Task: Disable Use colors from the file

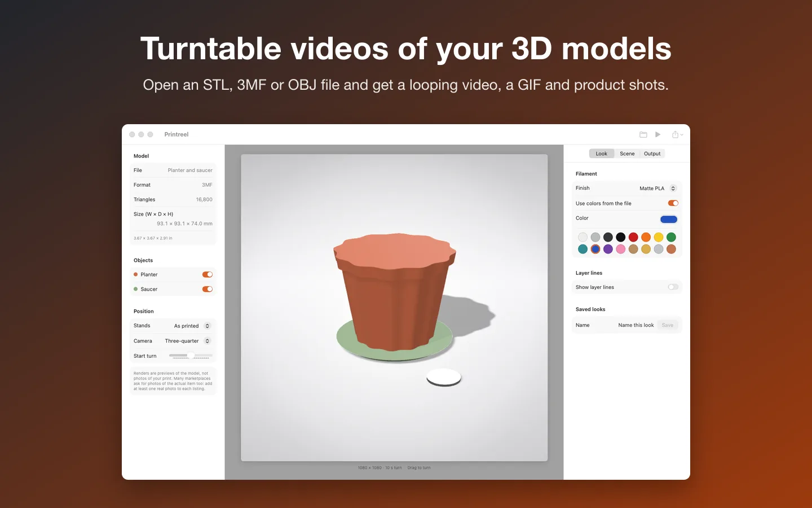Action: tap(673, 203)
